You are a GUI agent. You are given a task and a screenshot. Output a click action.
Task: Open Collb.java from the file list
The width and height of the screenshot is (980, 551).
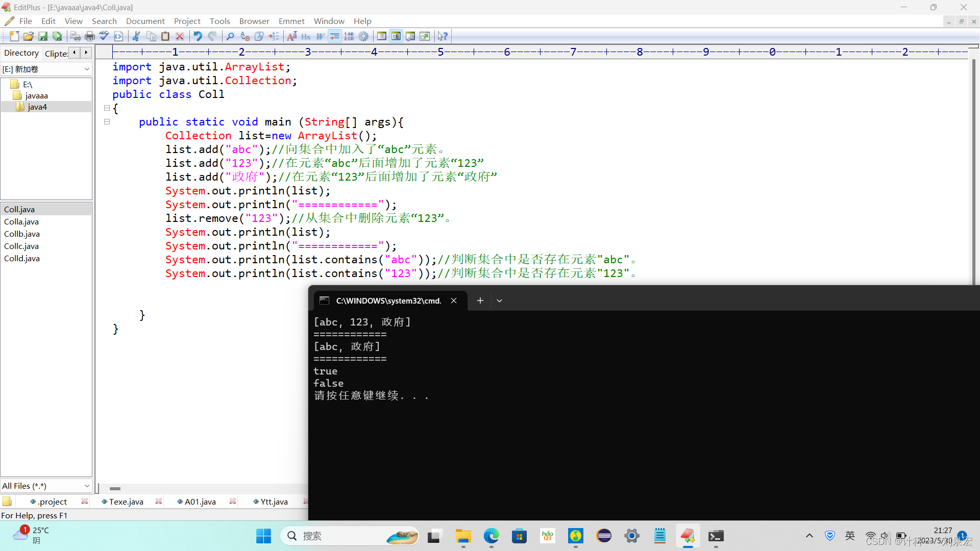pyautogui.click(x=22, y=234)
